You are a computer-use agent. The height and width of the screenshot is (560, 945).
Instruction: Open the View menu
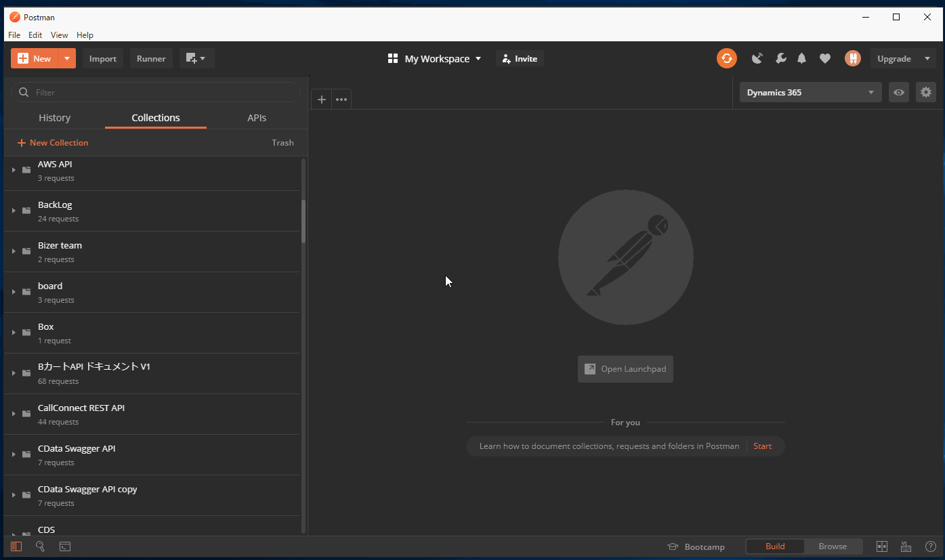click(x=60, y=35)
